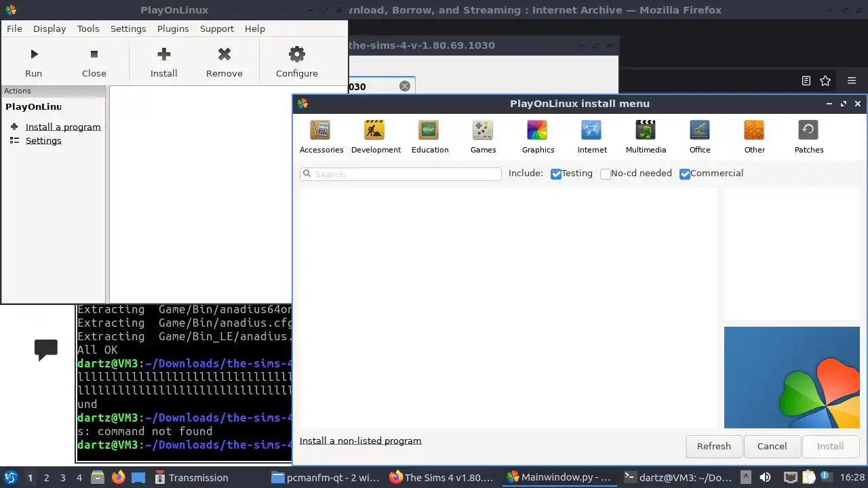Click the PlayOnLinux logo image
Screen dimensions: 868x488
791,378
